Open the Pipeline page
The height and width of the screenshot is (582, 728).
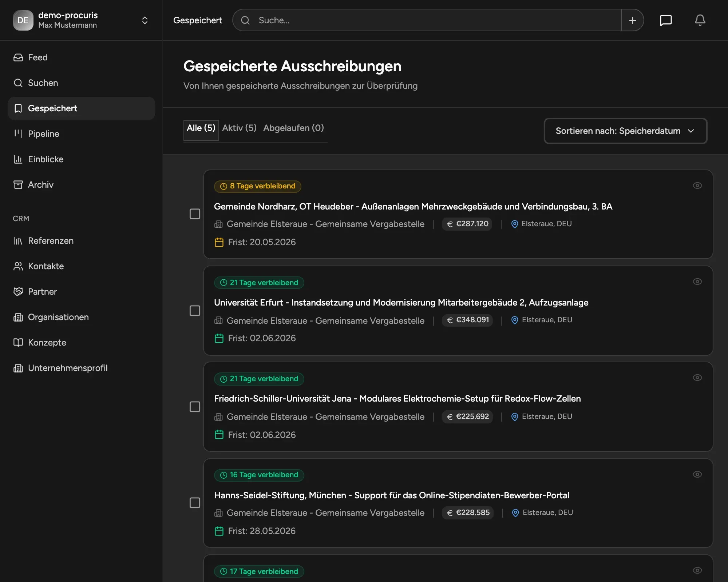(82, 134)
